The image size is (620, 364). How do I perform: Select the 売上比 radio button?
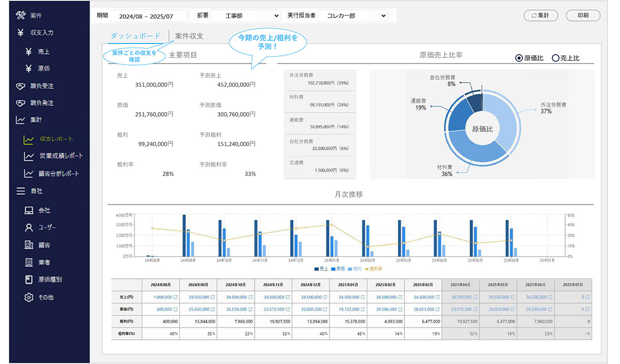click(555, 58)
